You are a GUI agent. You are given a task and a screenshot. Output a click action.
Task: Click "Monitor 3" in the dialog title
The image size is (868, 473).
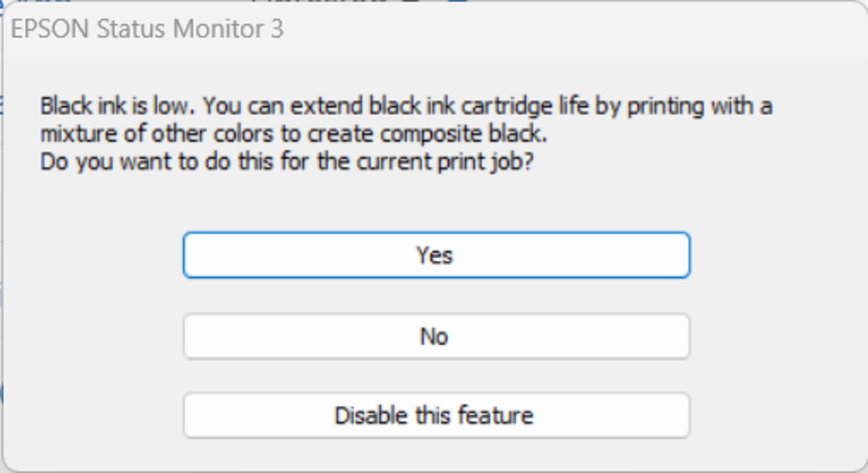tap(228, 29)
